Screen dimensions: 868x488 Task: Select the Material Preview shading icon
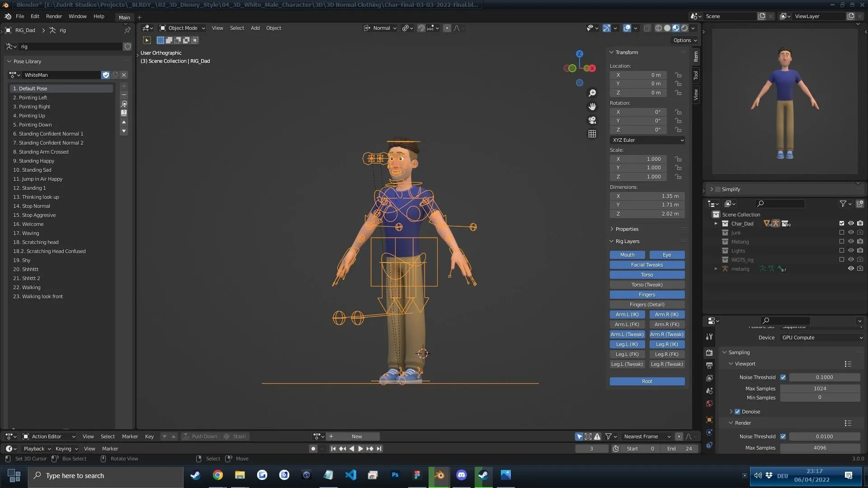(676, 28)
